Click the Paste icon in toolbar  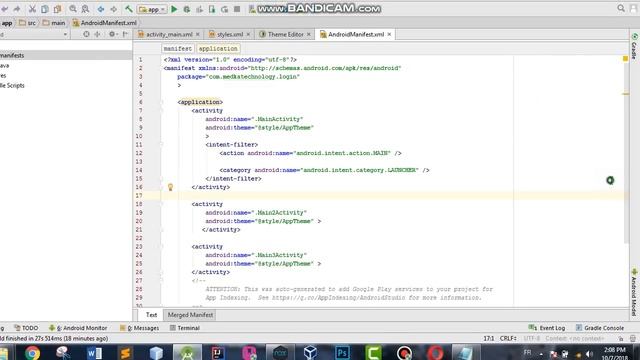[58, 9]
